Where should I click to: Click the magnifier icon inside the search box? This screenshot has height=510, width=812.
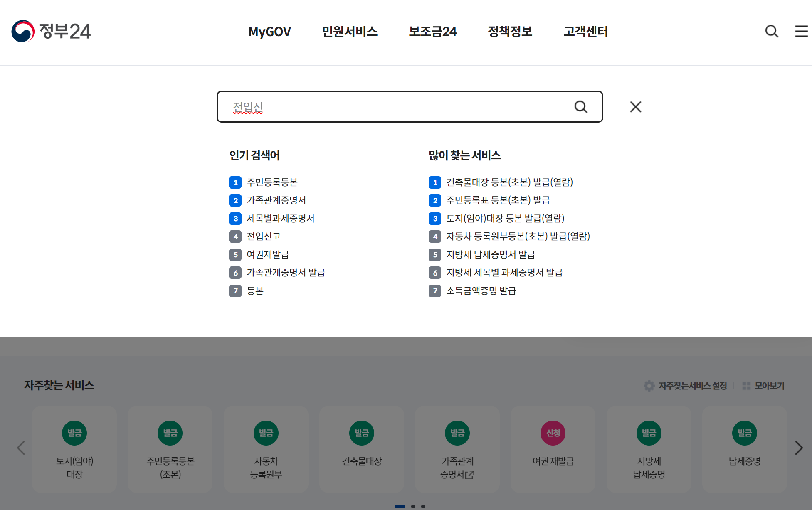[581, 106]
